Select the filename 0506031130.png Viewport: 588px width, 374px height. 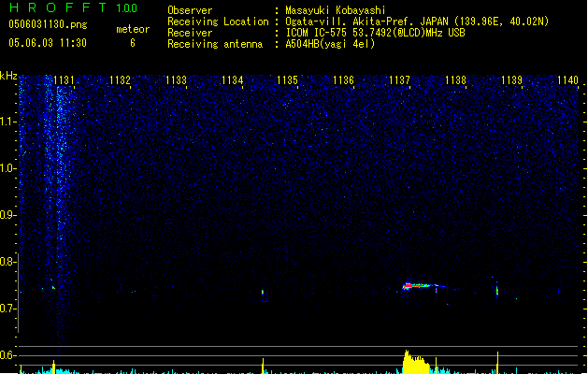48,24
